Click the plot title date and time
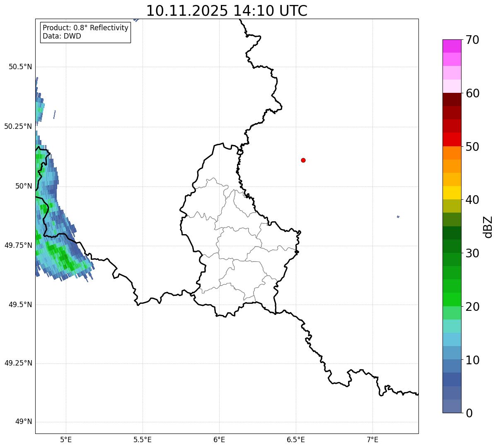Viewport: 498px width, 448px height. tap(227, 11)
